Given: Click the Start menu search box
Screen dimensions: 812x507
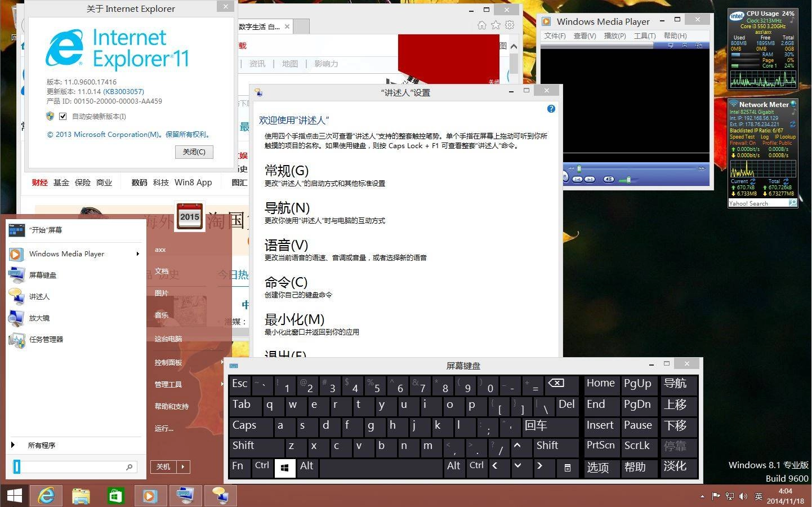Looking at the screenshot, I should 74,466.
